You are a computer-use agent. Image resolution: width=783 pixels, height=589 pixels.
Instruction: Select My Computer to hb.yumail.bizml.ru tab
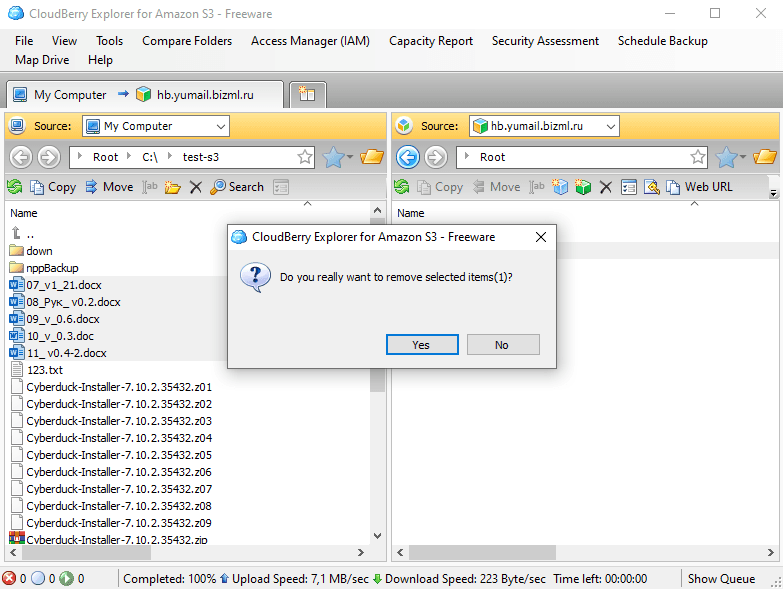pos(144,94)
